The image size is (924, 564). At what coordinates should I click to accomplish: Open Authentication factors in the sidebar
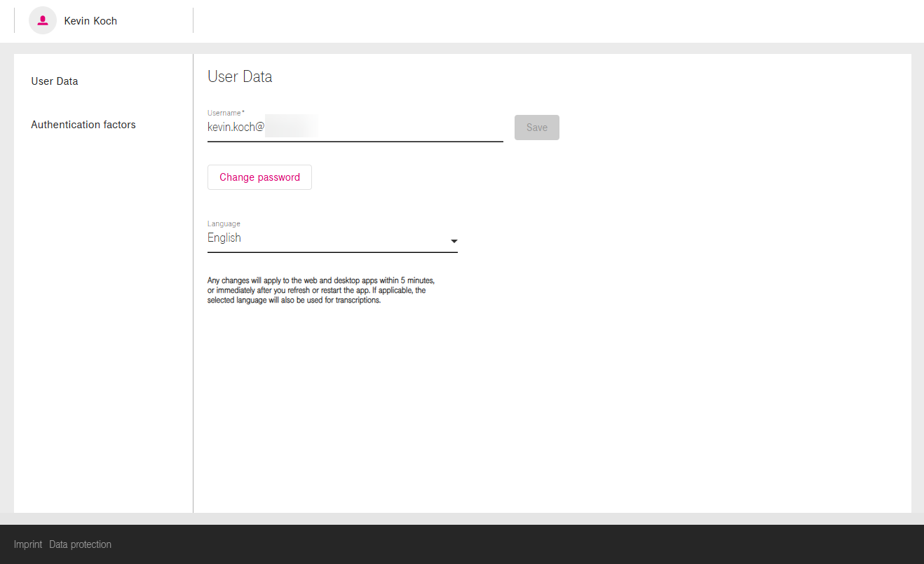[x=83, y=125]
